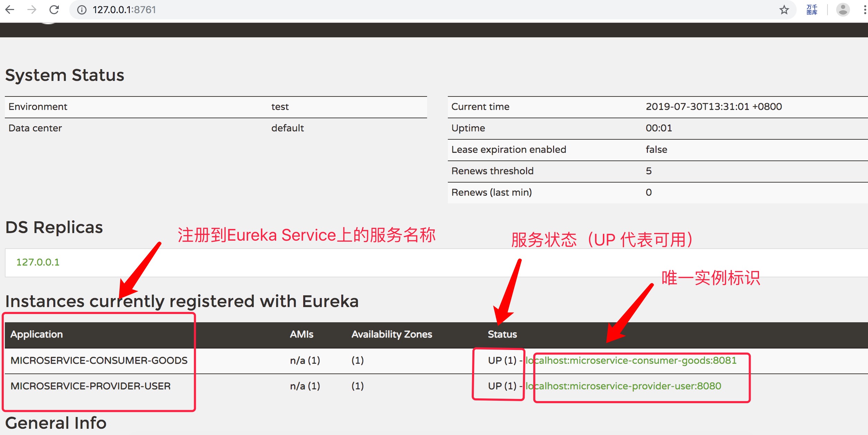Click the browser forward arrow

coord(32,10)
